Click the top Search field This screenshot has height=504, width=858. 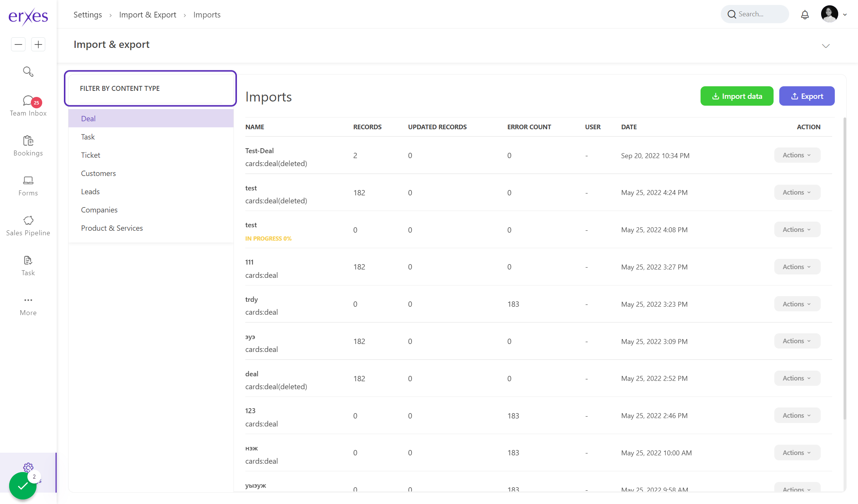755,14
